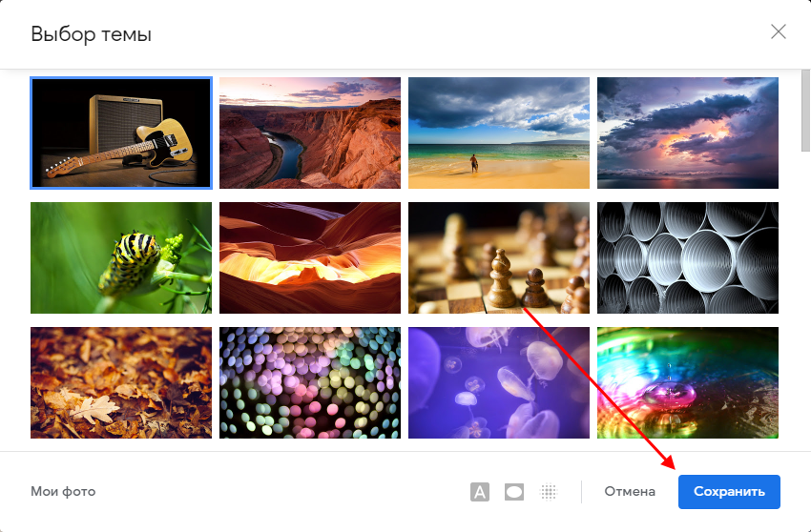Click the Отмена button

[630, 492]
